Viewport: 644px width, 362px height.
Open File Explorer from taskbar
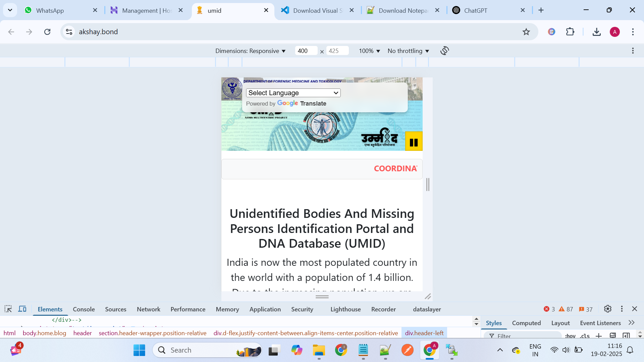point(319,350)
